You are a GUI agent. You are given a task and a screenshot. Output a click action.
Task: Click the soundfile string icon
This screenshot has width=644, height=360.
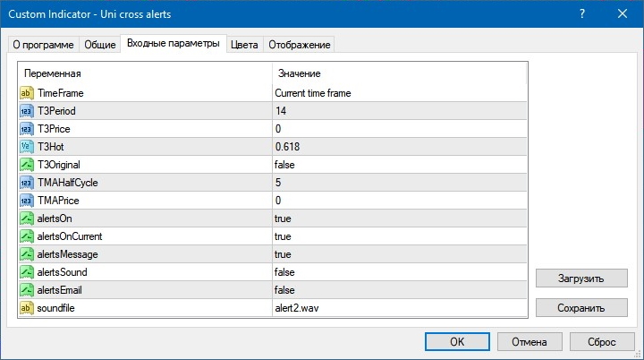click(x=26, y=308)
